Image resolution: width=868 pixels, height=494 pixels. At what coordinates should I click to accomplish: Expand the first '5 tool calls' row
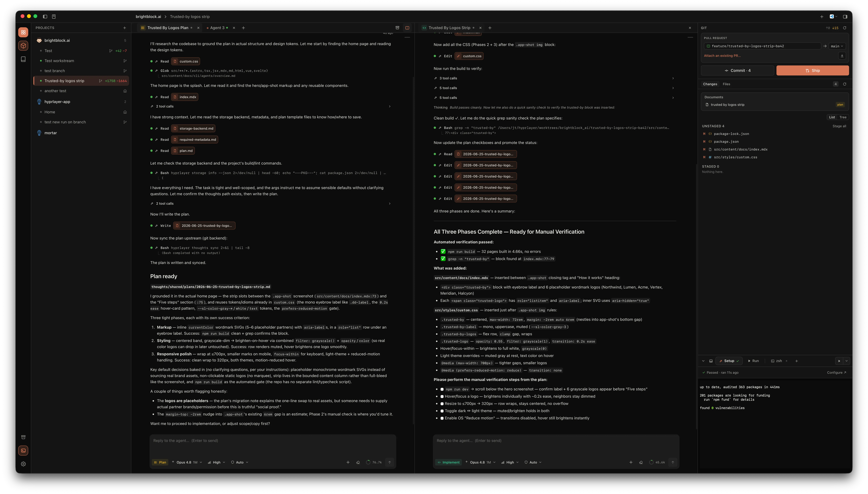554,88
